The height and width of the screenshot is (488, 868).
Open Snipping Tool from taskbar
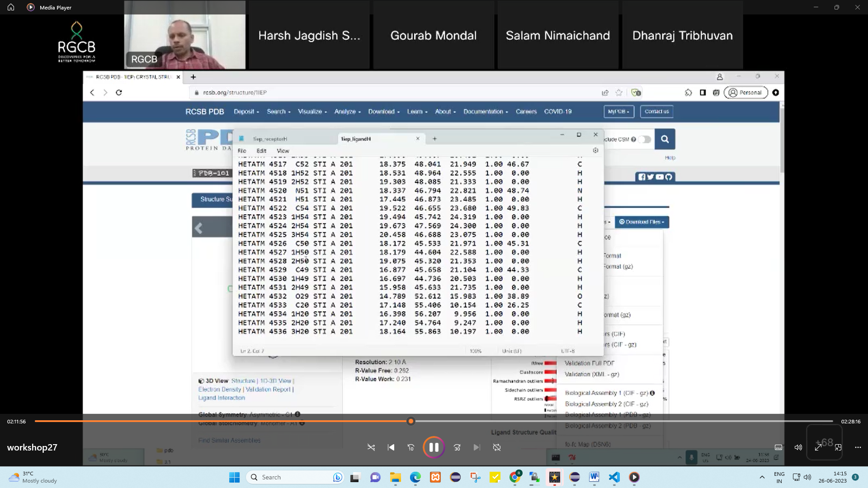point(475,477)
